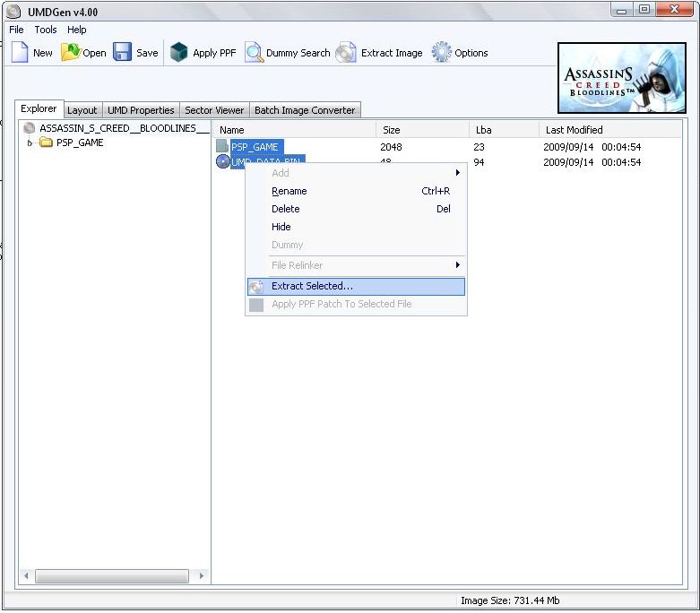
Task: Close the UMDGen window
Action: [x=675, y=9]
